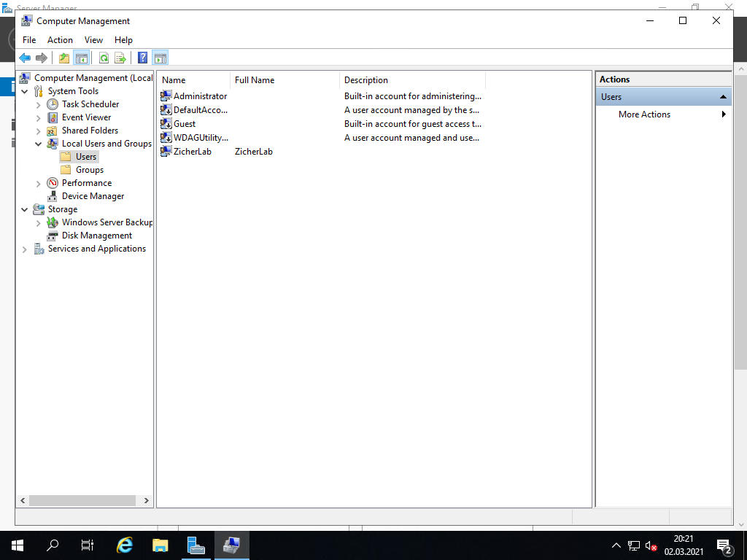Screen dimensions: 747x560
Task: Click the Back arrow toolbar icon
Action: point(25,58)
